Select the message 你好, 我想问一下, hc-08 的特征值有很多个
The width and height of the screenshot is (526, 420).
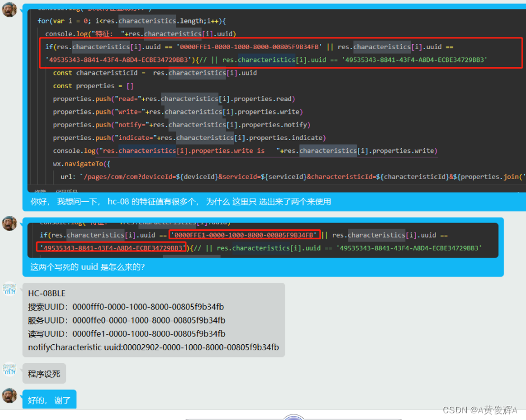(x=180, y=202)
